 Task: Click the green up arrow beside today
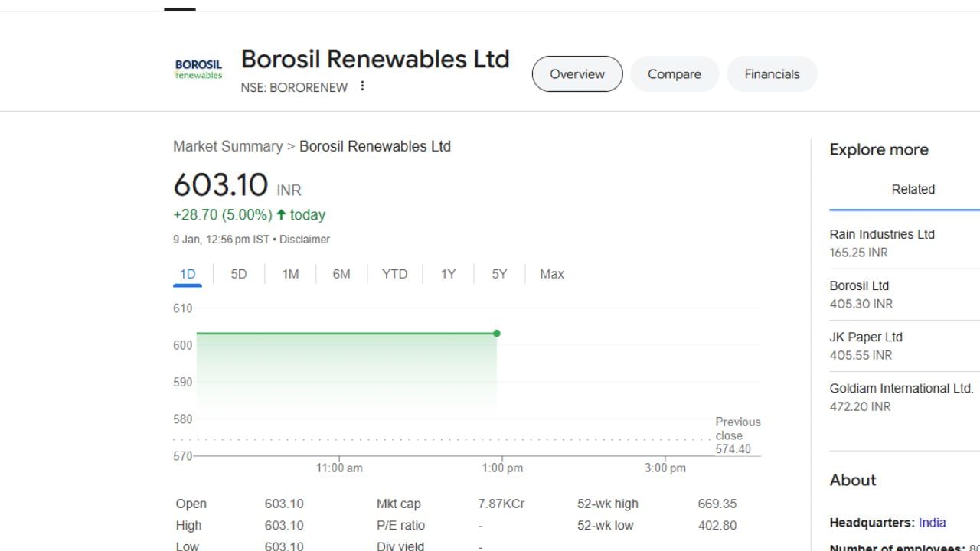coord(281,215)
